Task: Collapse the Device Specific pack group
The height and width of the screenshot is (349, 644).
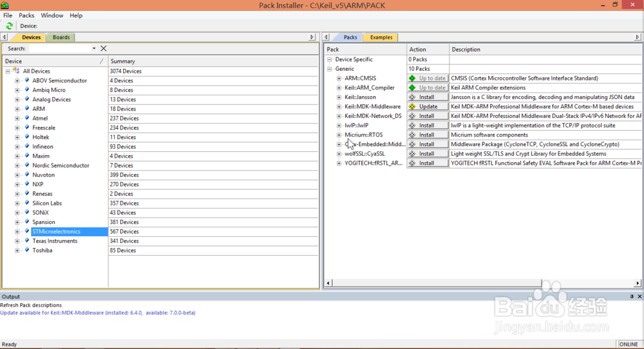Action: [x=329, y=59]
